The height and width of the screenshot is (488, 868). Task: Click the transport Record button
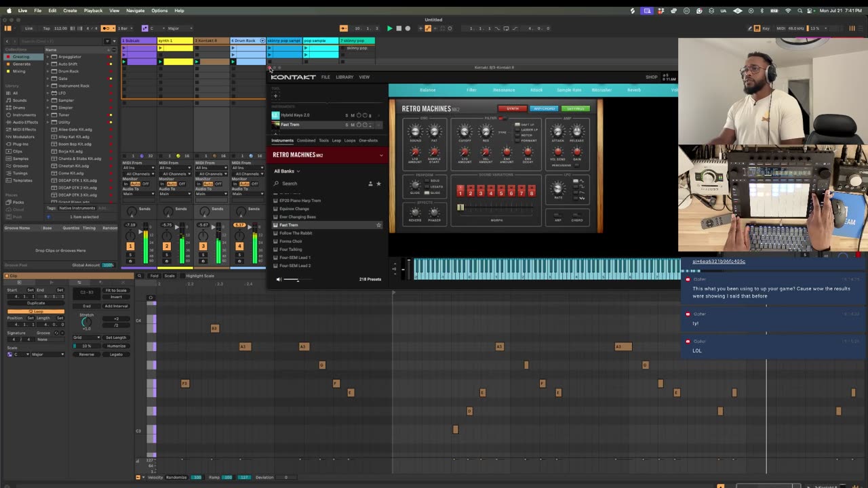tap(408, 28)
